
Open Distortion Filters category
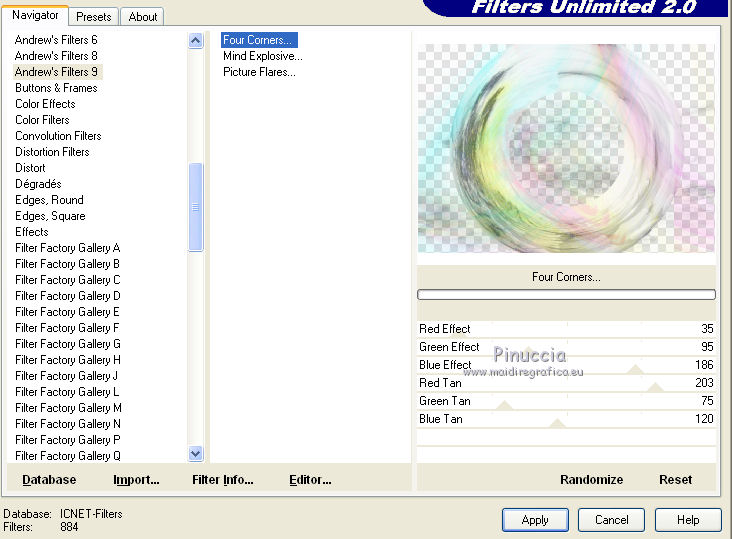tap(52, 152)
